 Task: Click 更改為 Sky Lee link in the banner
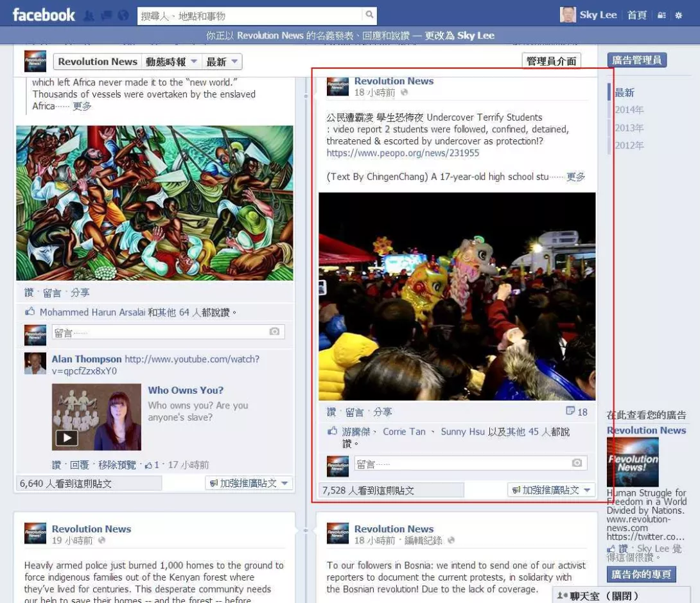(459, 35)
